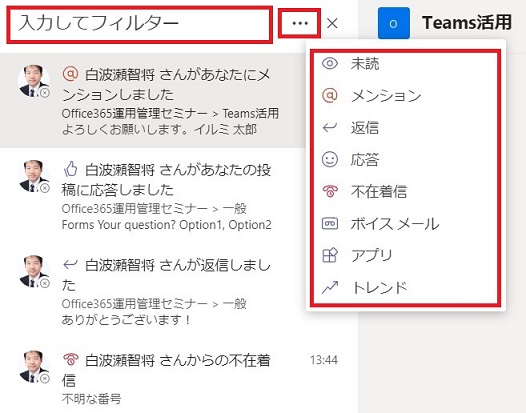Click the ありがとうございます！ message preview
The width and height of the screenshot is (526, 413).
[126, 319]
